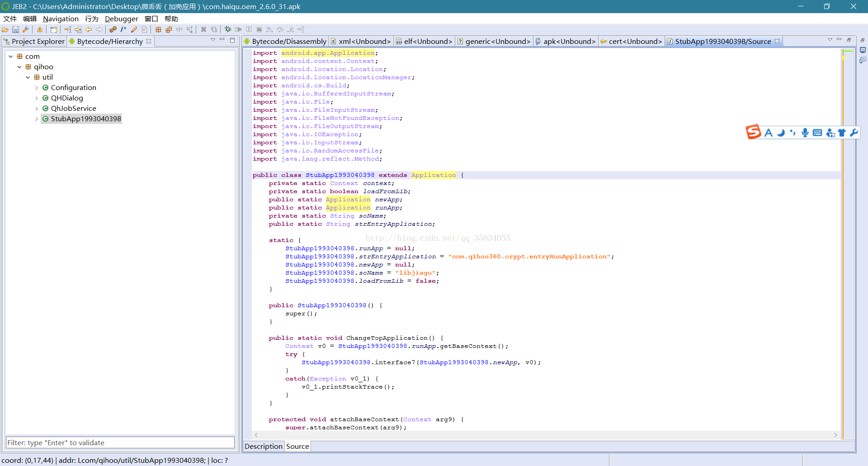868x466 pixels.
Task: Click the yellow back arrow icon
Action: (x=89, y=29)
